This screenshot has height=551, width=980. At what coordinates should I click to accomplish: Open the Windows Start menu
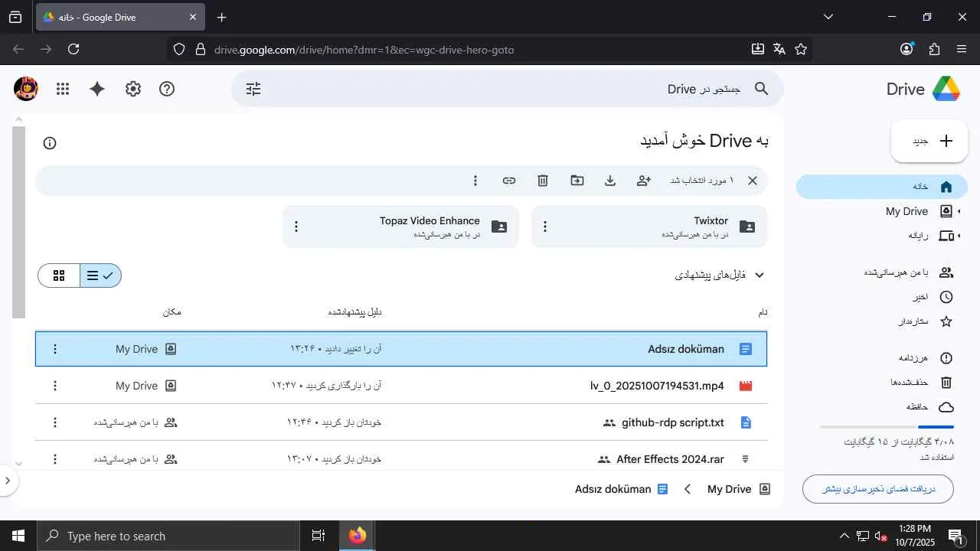pos(18,536)
